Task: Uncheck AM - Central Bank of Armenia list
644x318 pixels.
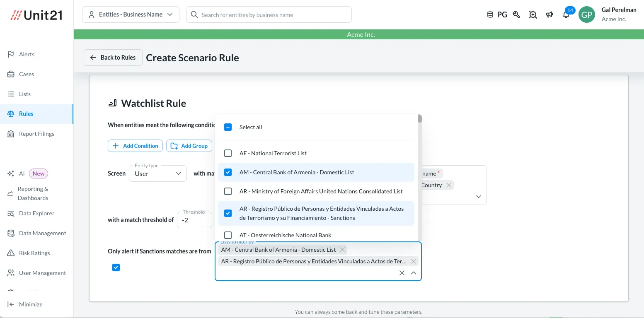Action: pos(228,172)
